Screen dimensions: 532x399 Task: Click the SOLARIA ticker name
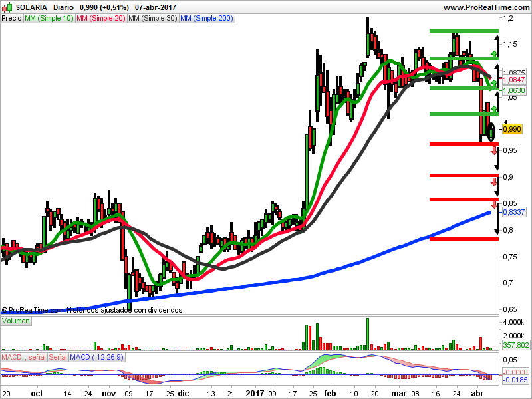coord(31,7)
